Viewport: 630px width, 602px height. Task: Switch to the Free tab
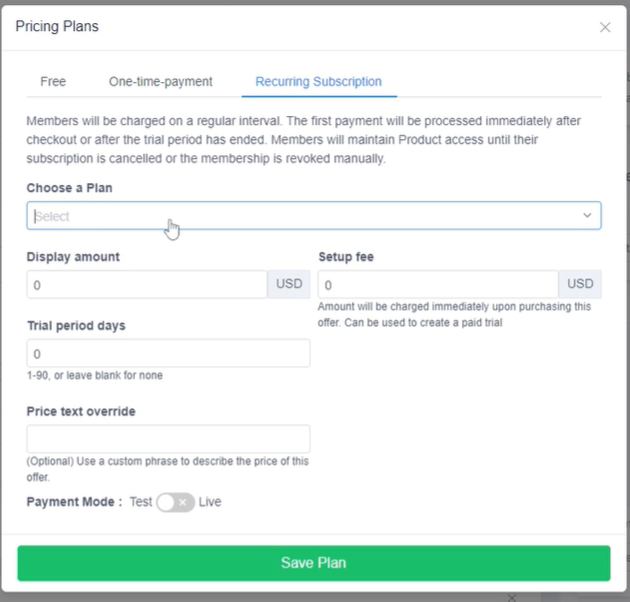pyautogui.click(x=53, y=81)
